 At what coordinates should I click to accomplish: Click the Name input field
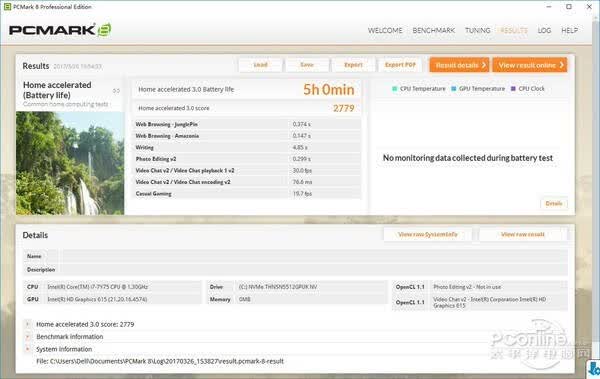[x=313, y=256]
